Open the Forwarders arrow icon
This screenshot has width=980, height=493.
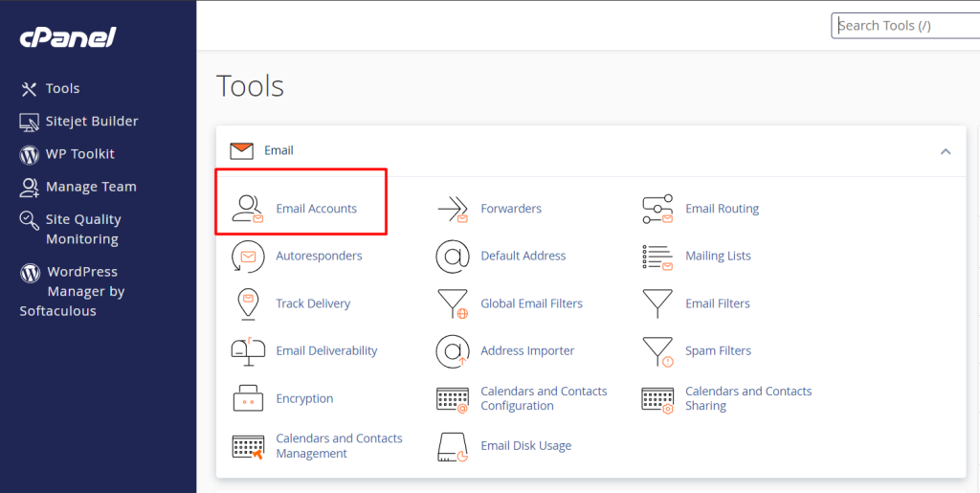(x=452, y=209)
